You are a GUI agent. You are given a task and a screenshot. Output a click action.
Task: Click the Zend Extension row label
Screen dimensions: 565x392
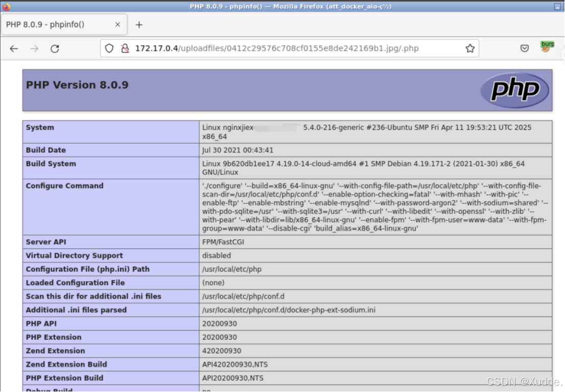(x=56, y=351)
